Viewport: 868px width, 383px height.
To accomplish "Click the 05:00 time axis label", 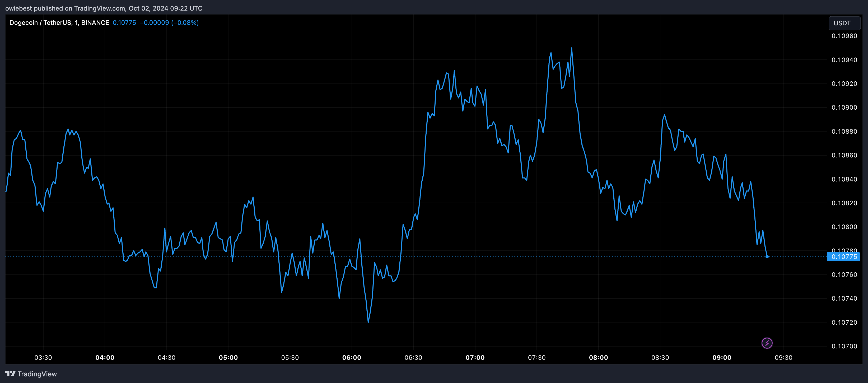I will (x=228, y=357).
